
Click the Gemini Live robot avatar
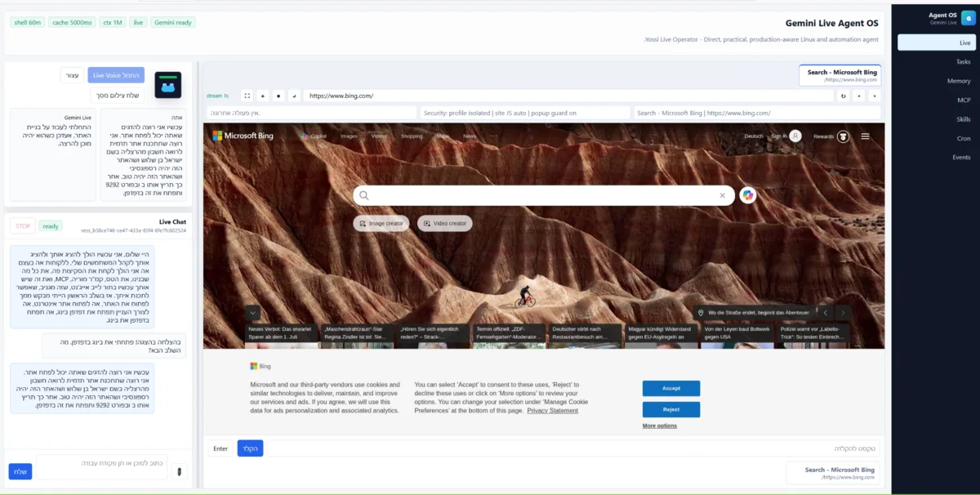pyautogui.click(x=168, y=85)
